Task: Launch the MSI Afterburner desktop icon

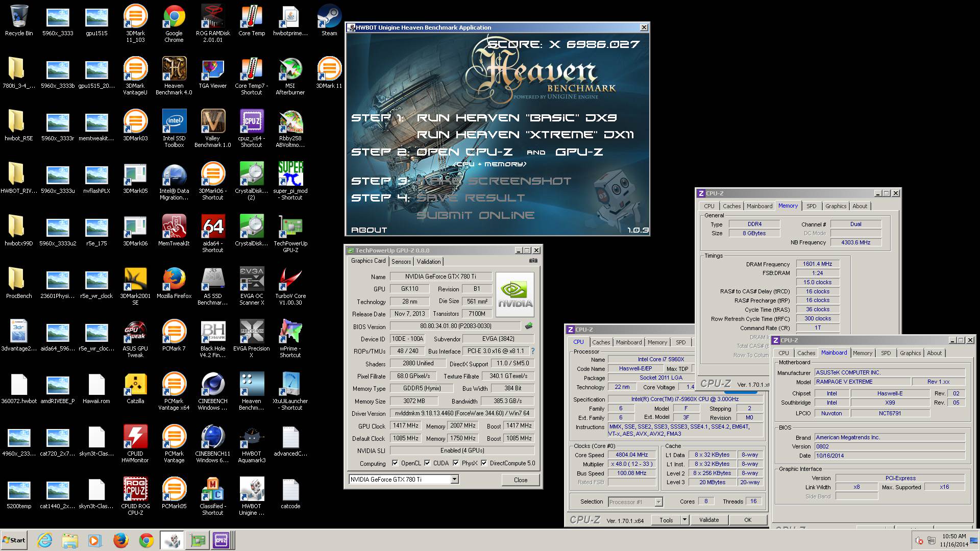Action: (290, 76)
